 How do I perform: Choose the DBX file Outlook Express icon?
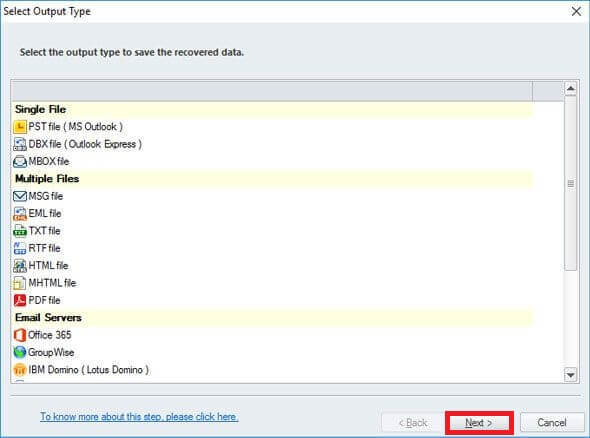[20, 144]
